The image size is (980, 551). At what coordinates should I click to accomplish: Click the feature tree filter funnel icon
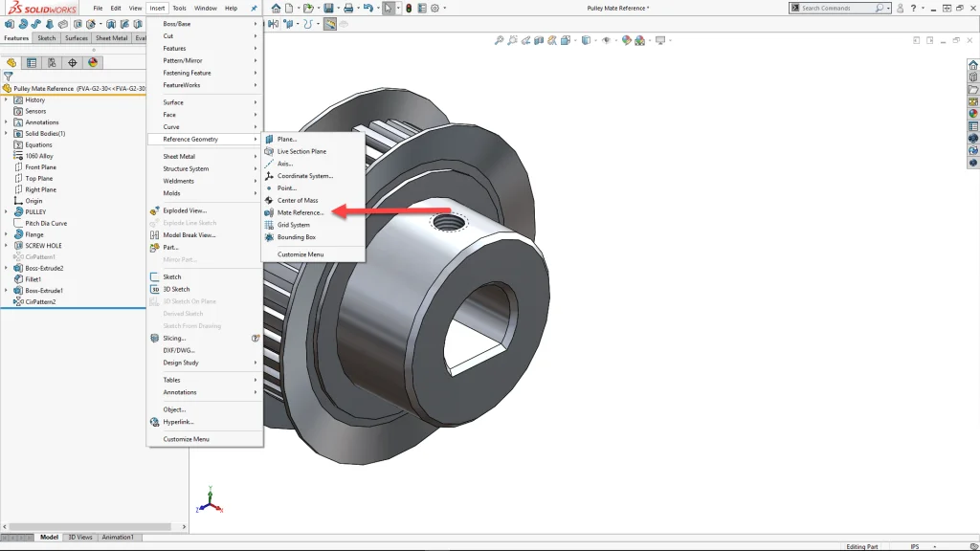(x=9, y=77)
